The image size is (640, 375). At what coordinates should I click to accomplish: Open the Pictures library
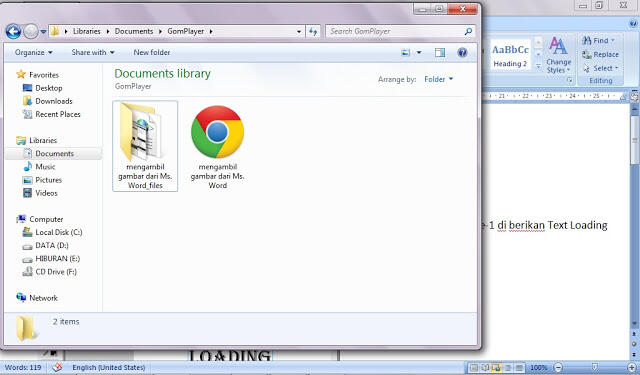(x=42, y=180)
